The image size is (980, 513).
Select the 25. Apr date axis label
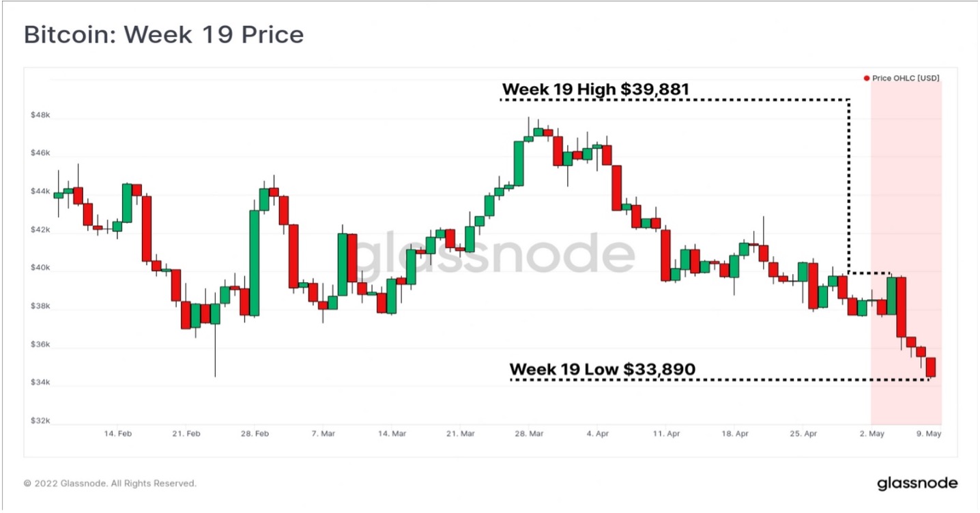click(x=804, y=434)
